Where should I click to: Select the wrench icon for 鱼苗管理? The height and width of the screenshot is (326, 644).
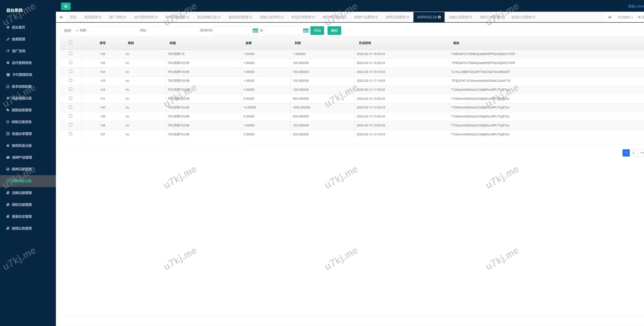point(7,39)
